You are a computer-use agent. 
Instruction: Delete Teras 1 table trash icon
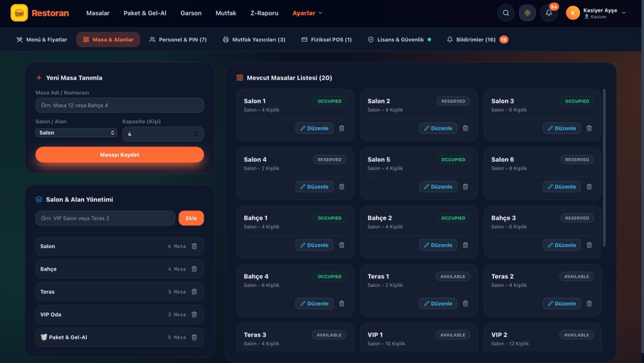tap(465, 303)
